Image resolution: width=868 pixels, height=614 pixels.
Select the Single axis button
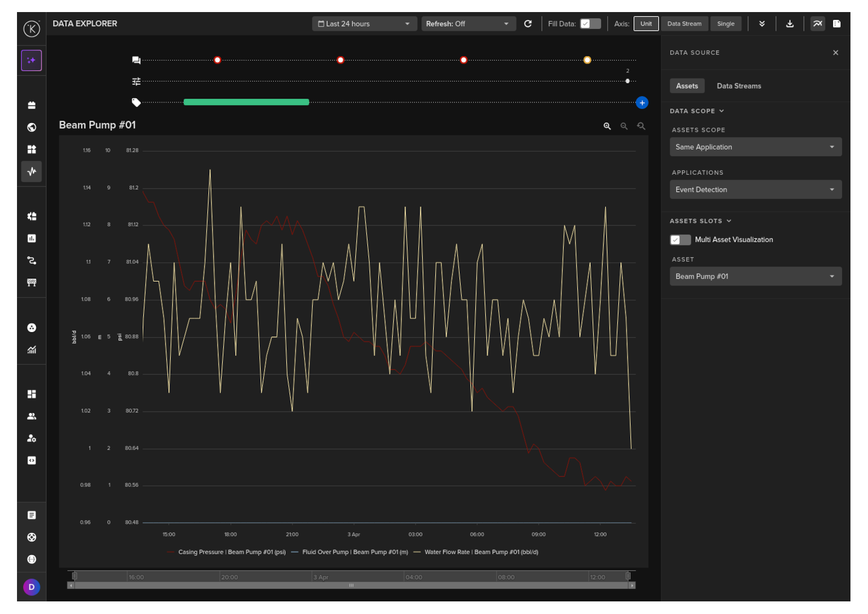726,24
